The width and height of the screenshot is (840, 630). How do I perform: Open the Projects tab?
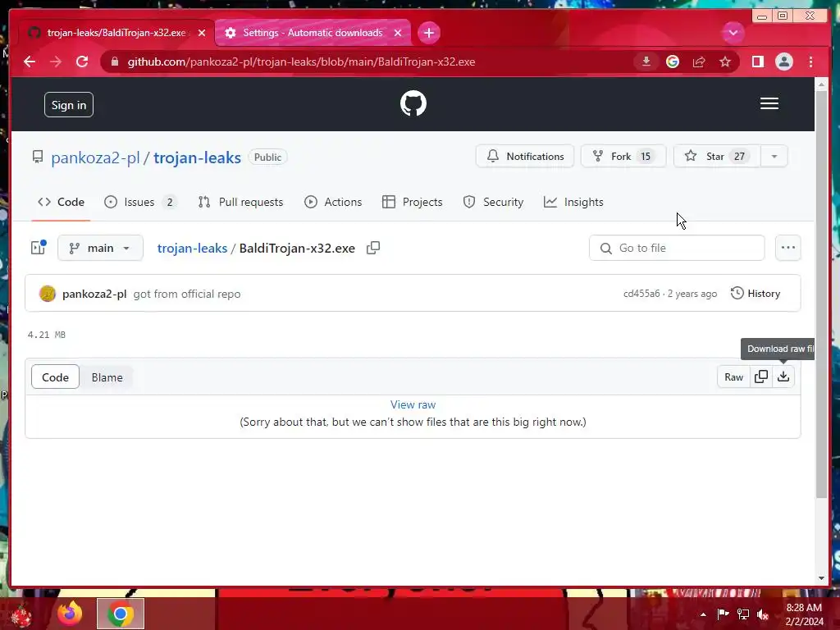click(413, 202)
